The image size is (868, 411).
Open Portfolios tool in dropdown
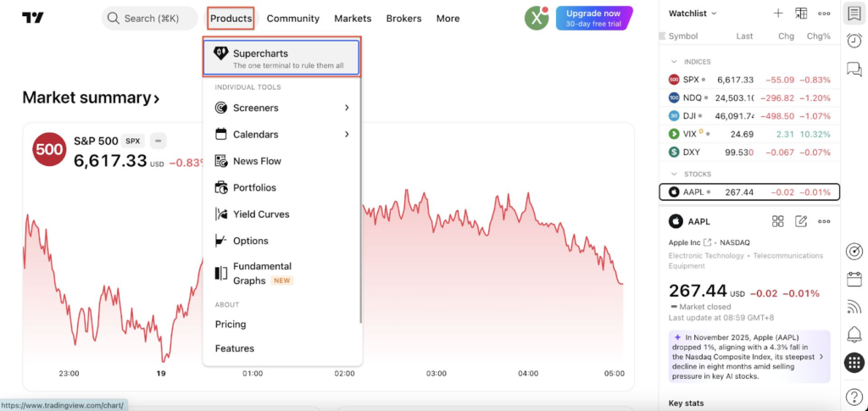coord(254,187)
